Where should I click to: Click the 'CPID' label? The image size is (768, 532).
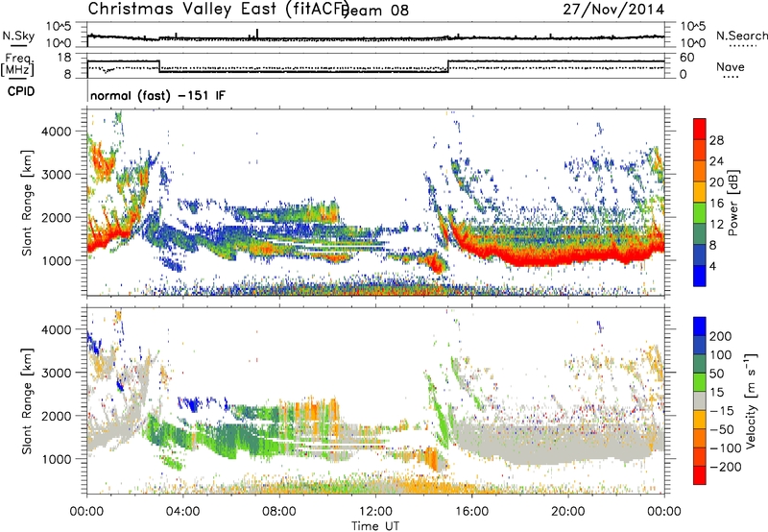[x=21, y=91]
